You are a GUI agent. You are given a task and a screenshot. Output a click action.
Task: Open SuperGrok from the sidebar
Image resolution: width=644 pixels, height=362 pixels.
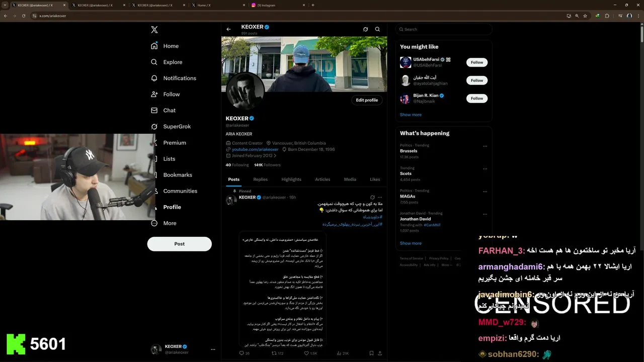171,126
